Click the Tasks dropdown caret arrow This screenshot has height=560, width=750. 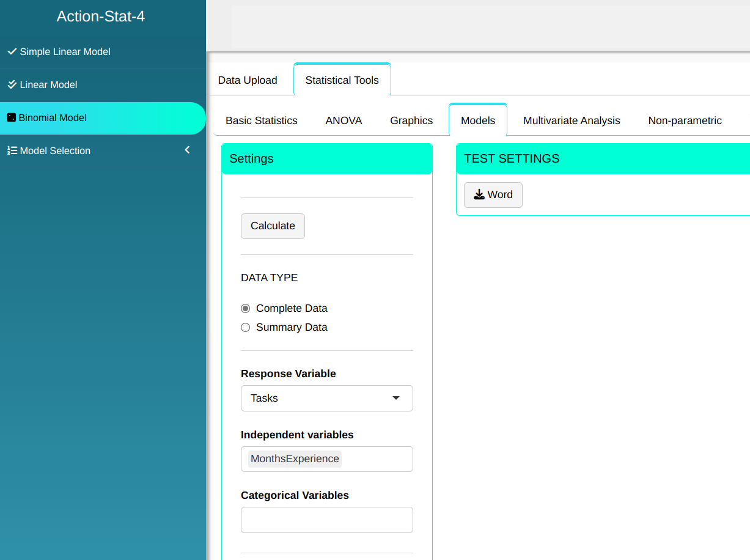pyautogui.click(x=396, y=398)
